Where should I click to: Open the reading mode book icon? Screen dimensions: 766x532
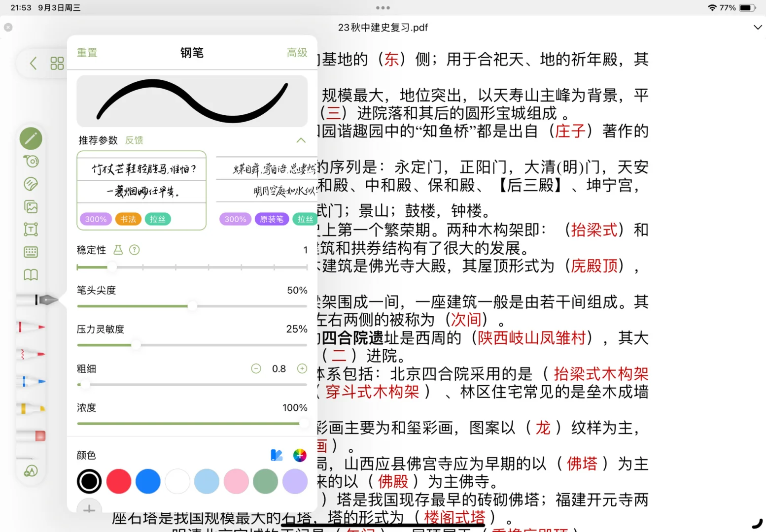click(31, 274)
